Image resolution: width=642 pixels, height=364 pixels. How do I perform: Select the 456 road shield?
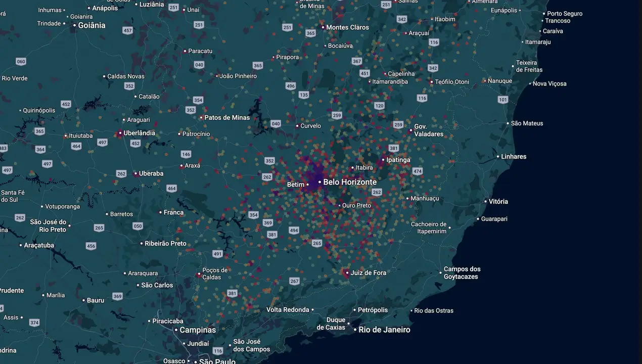click(90, 246)
